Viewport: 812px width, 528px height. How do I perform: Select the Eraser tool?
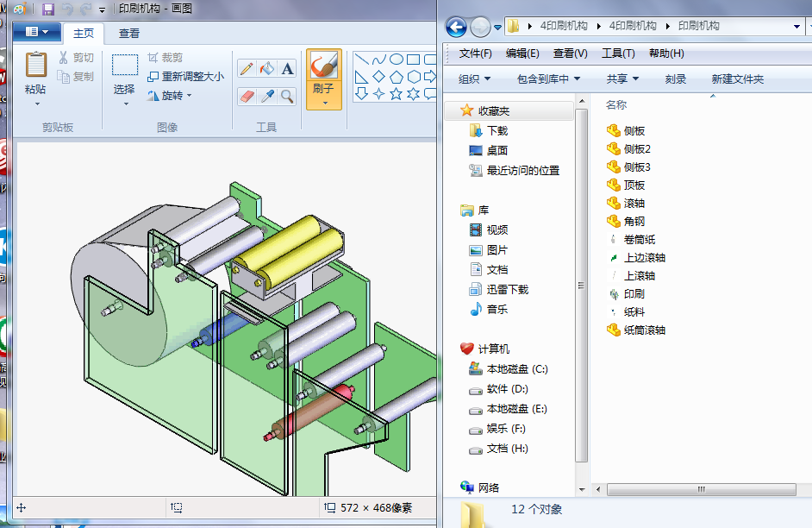(247, 97)
